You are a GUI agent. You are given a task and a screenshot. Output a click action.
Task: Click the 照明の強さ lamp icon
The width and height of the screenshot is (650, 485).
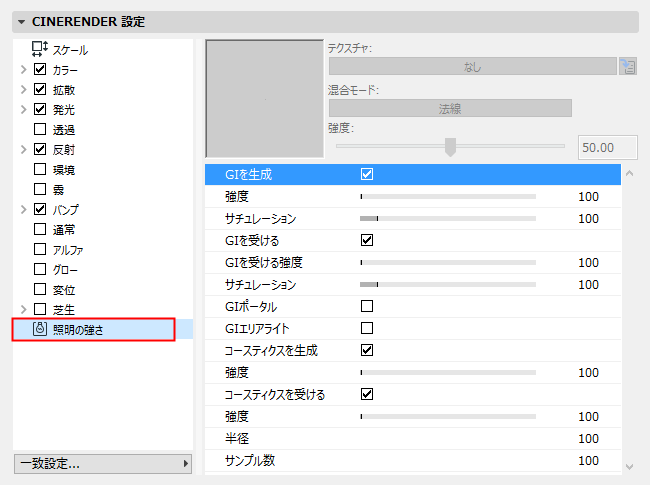[40, 329]
